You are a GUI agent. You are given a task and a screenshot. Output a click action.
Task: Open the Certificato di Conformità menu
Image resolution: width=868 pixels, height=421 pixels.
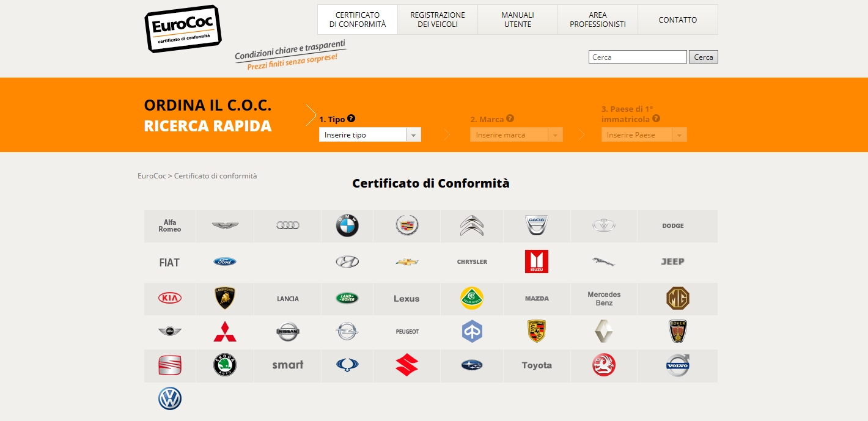pos(358,20)
